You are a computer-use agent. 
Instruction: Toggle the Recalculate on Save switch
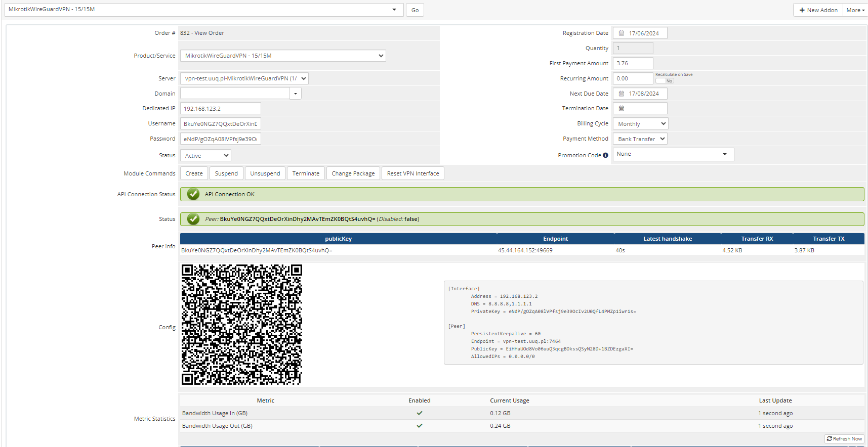coord(665,81)
